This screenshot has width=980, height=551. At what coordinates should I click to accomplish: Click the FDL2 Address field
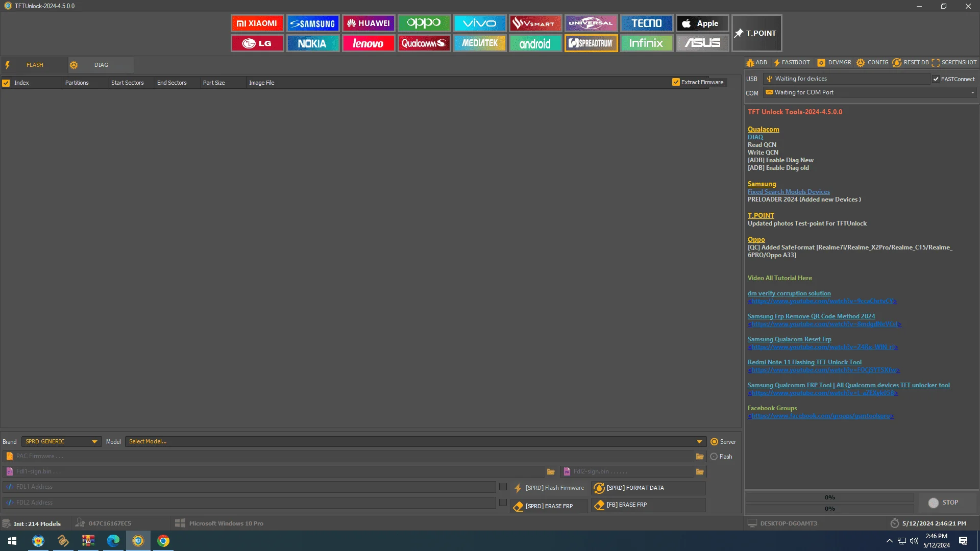click(x=249, y=503)
